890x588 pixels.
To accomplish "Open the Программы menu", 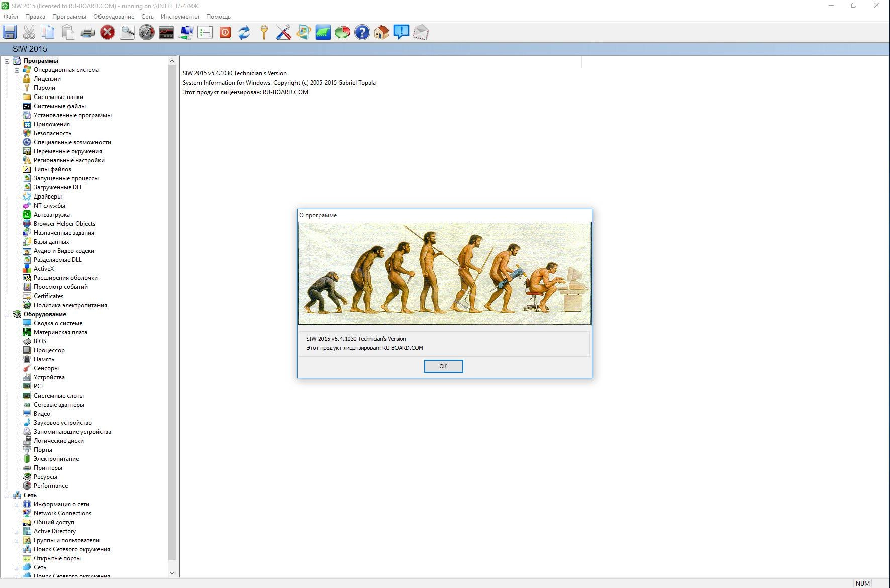I will 69,17.
